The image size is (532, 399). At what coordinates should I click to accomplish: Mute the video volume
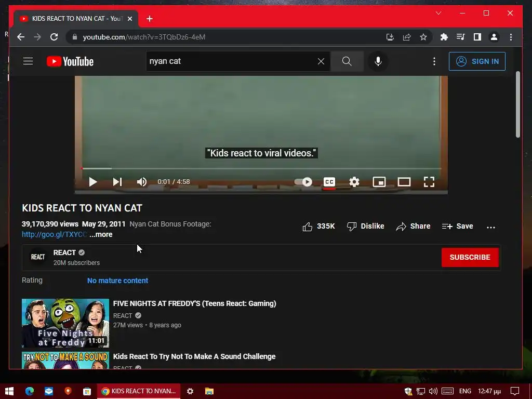pyautogui.click(x=142, y=182)
